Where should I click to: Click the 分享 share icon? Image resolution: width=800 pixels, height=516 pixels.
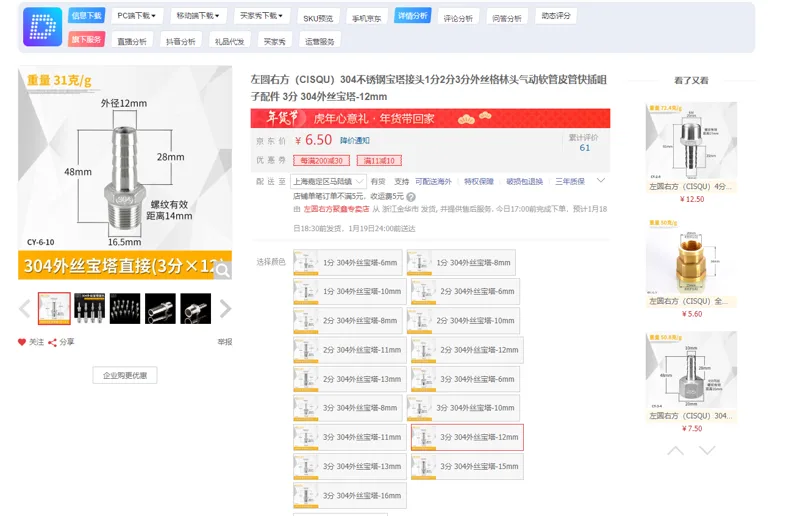pos(52,342)
